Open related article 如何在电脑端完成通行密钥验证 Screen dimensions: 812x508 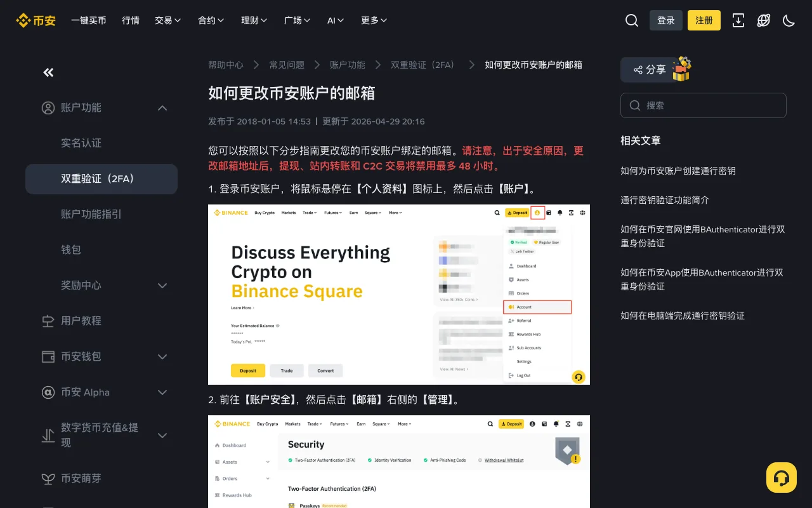point(683,316)
